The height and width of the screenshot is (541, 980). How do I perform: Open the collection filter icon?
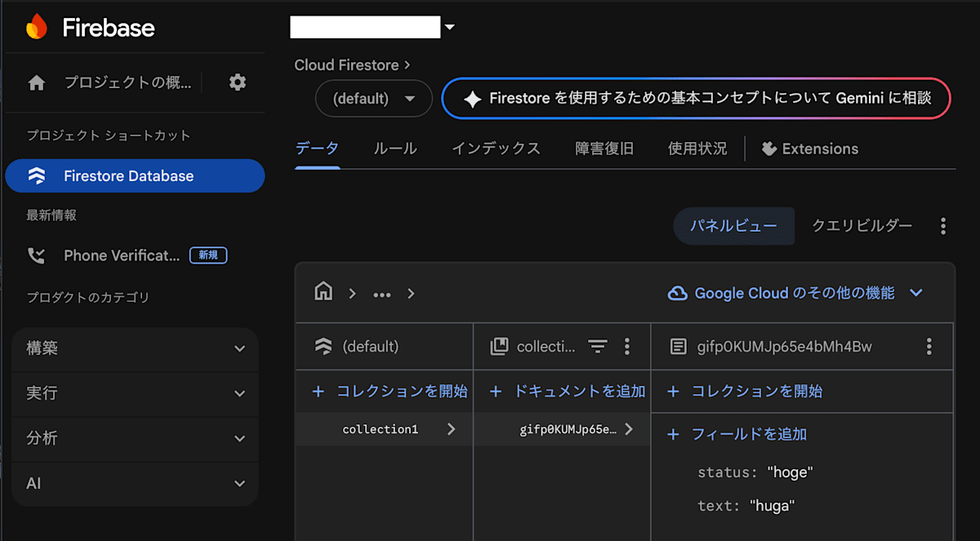pyautogui.click(x=598, y=347)
